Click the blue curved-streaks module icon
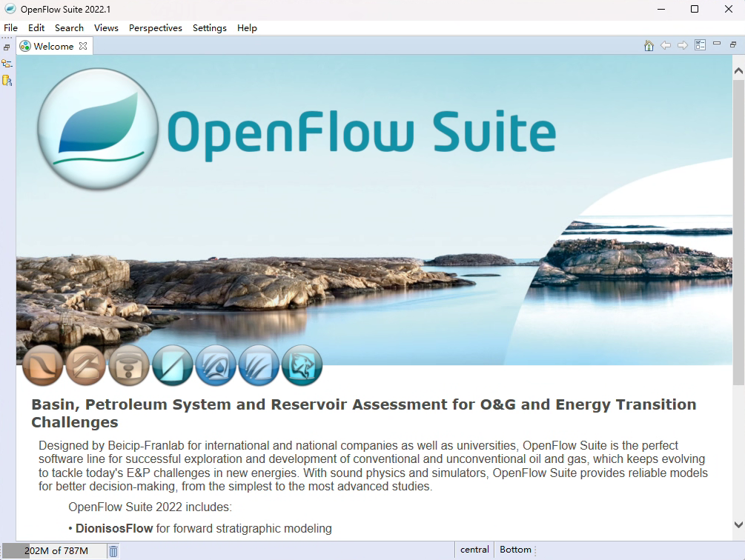This screenshot has height=560, width=745. 259,365
